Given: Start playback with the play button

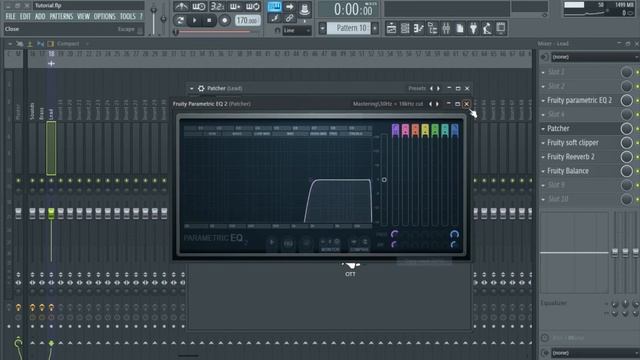Looking at the screenshot, I should click(195, 20).
